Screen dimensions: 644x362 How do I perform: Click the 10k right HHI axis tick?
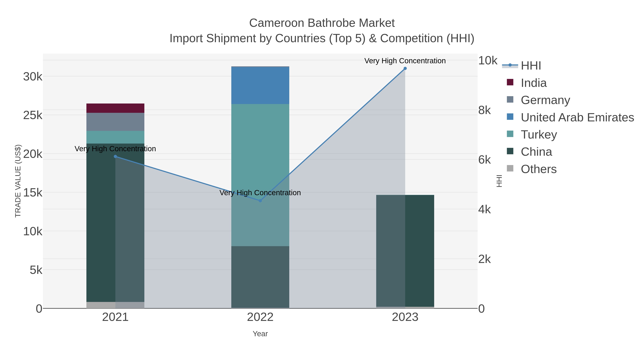pyautogui.click(x=488, y=60)
